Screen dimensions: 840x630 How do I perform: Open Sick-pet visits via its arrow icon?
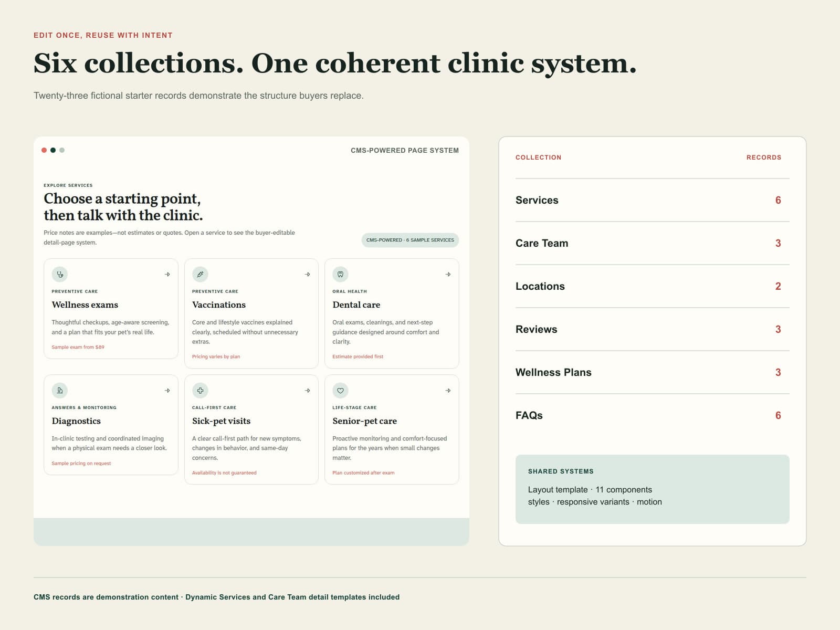point(308,390)
